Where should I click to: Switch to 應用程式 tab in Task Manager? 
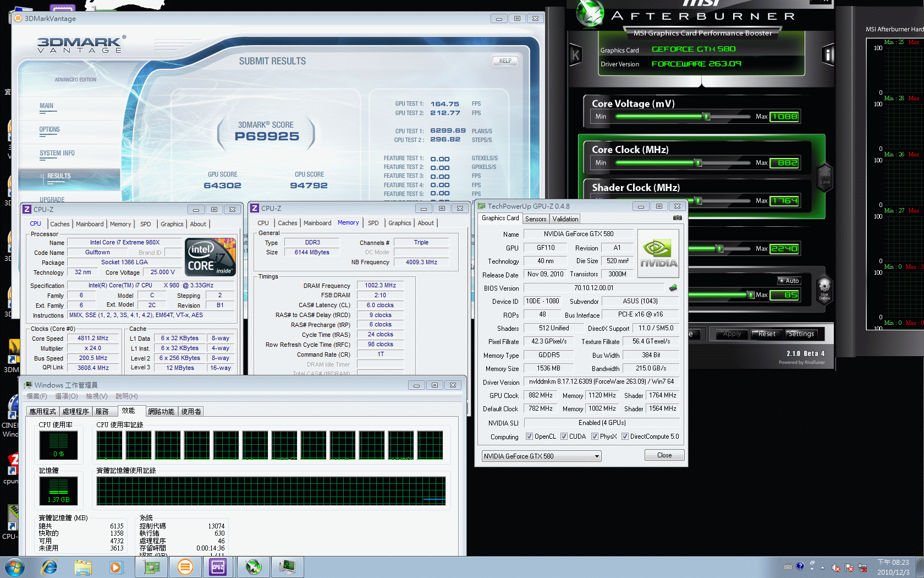pos(43,412)
